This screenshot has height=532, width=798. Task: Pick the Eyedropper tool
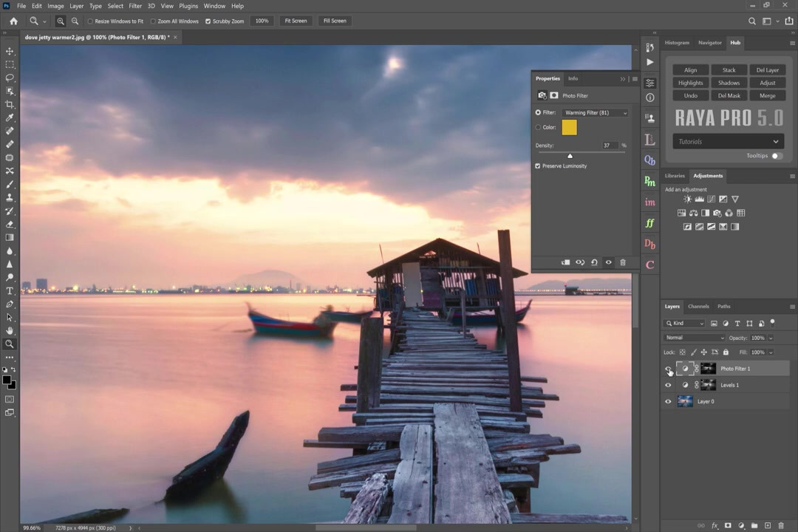tap(10, 117)
